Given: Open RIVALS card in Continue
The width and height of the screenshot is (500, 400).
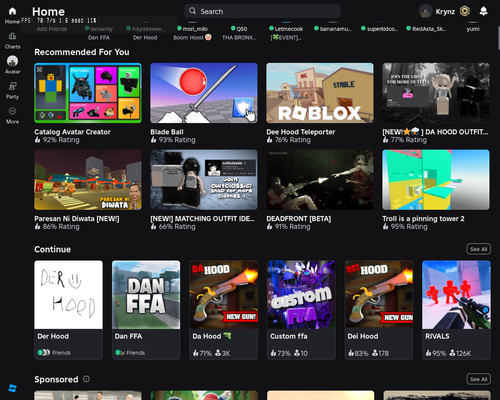Looking at the screenshot, I should [x=456, y=310].
